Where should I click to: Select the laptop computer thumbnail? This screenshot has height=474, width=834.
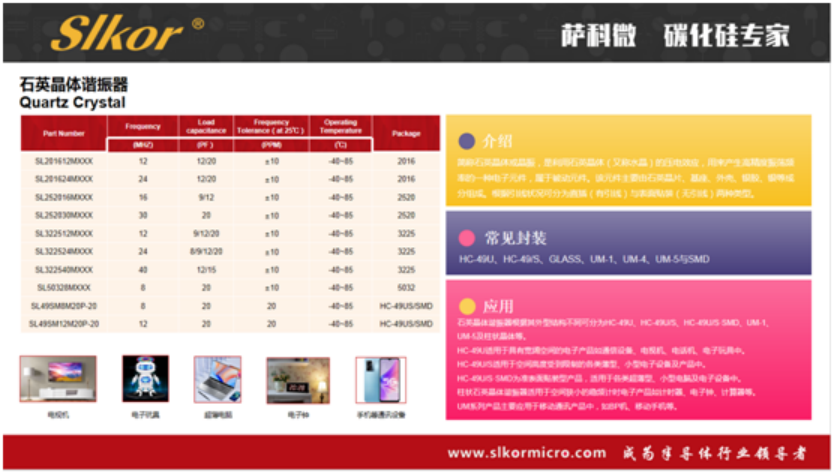(x=218, y=379)
